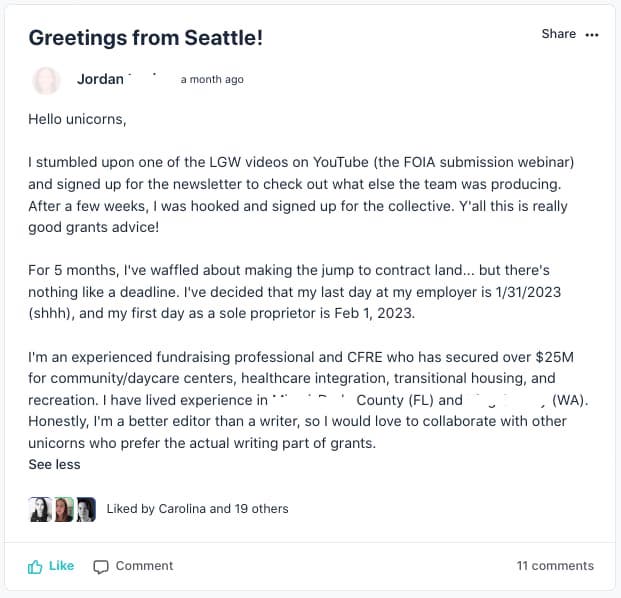The width and height of the screenshot is (621, 598).
Task: Show the "19 others" who liked
Action: (261, 509)
